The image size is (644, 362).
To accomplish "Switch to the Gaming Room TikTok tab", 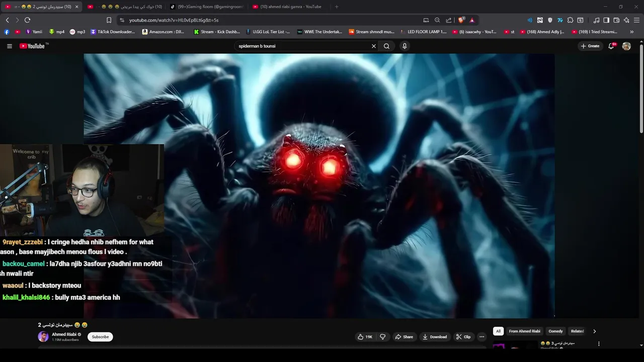I will click(x=206, y=7).
